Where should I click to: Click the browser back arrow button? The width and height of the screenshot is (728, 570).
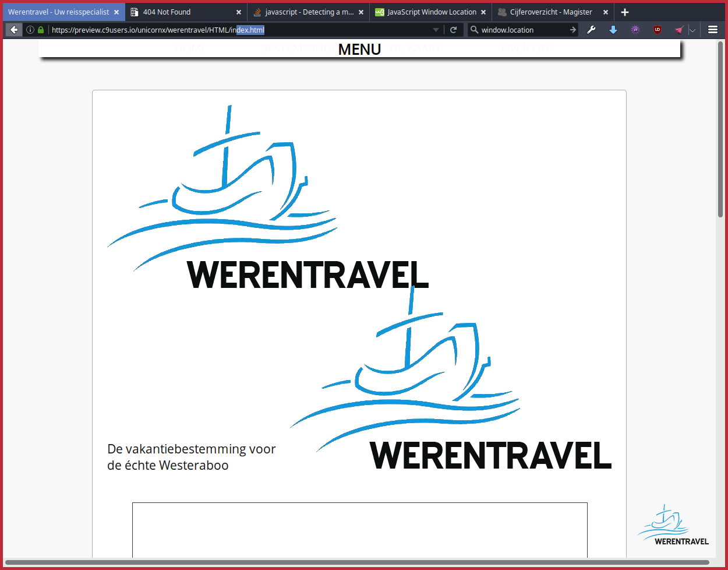pyautogui.click(x=14, y=30)
